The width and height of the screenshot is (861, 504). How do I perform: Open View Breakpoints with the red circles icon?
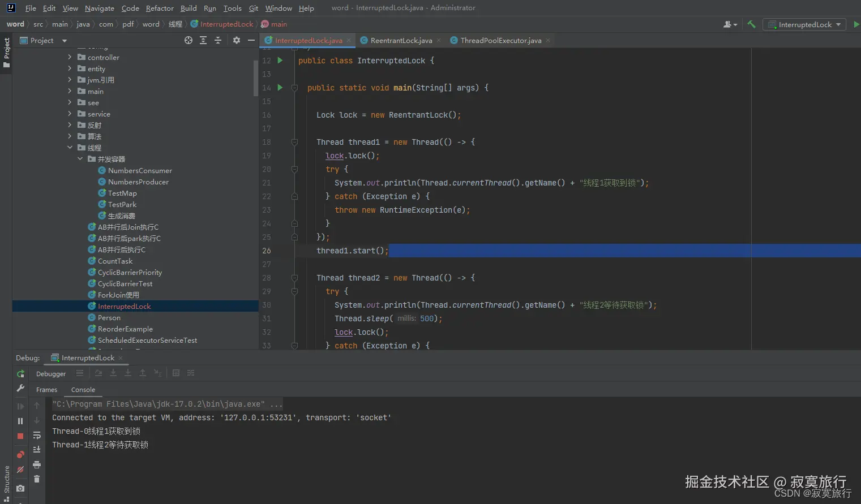(x=20, y=455)
